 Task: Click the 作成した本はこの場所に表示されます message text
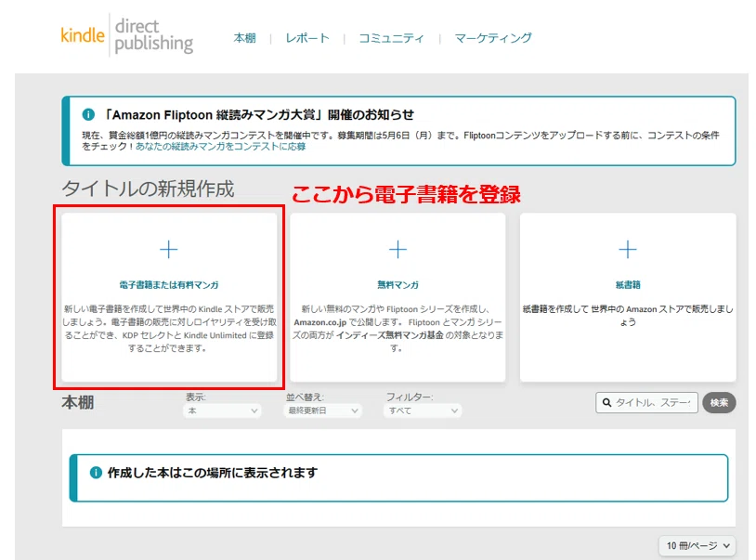pos(213,473)
